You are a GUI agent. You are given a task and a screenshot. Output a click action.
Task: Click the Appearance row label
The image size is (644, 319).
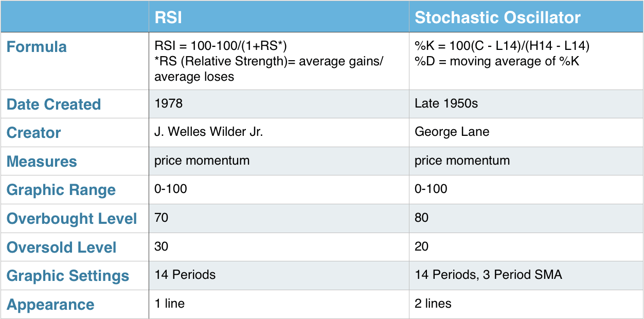coord(50,305)
